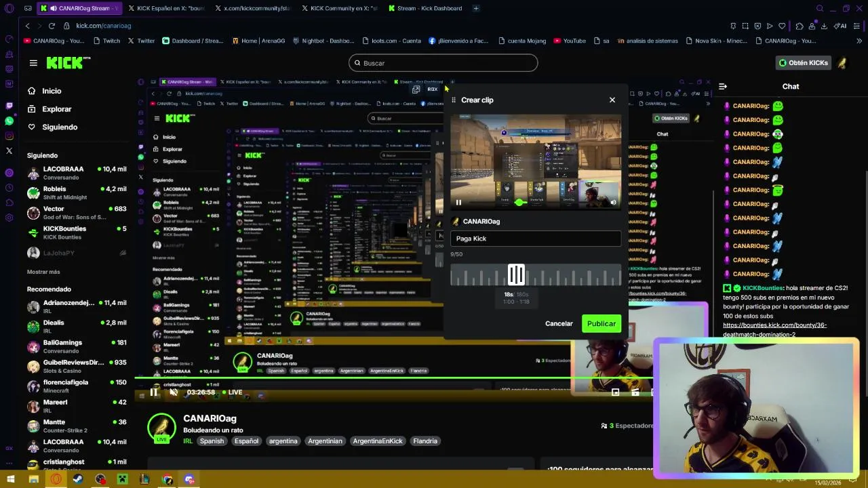Open the user avatar next to Obtén KICKs

click(x=842, y=63)
